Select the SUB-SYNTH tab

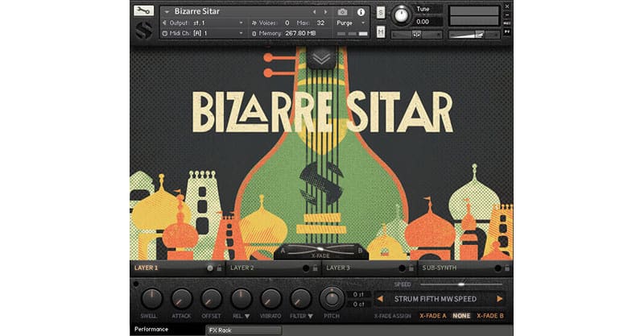[439, 268]
